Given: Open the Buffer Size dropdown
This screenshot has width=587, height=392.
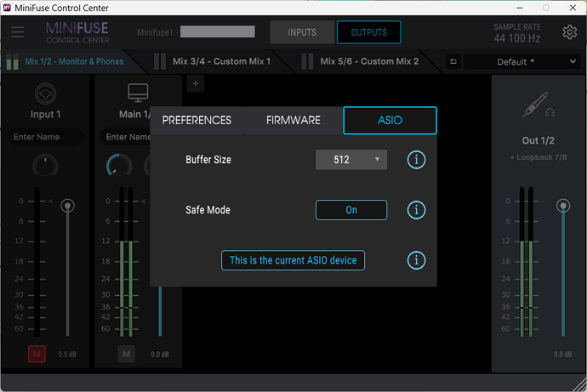Looking at the screenshot, I should coord(351,160).
